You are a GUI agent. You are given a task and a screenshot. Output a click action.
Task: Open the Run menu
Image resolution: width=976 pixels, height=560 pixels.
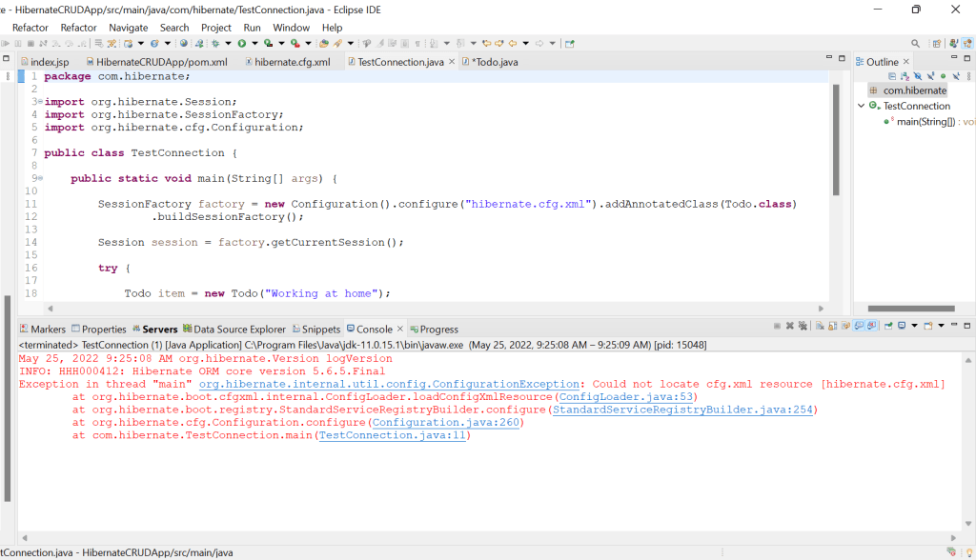pos(252,28)
